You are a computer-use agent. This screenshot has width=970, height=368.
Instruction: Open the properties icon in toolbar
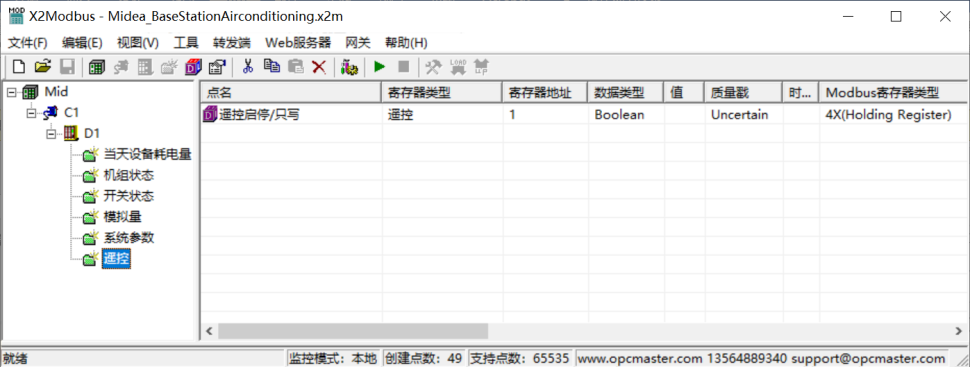217,67
